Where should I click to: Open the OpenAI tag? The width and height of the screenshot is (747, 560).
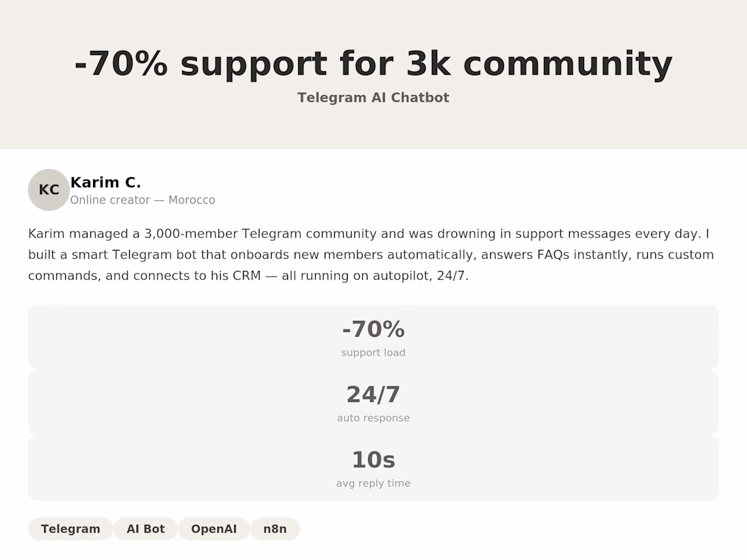(x=214, y=529)
